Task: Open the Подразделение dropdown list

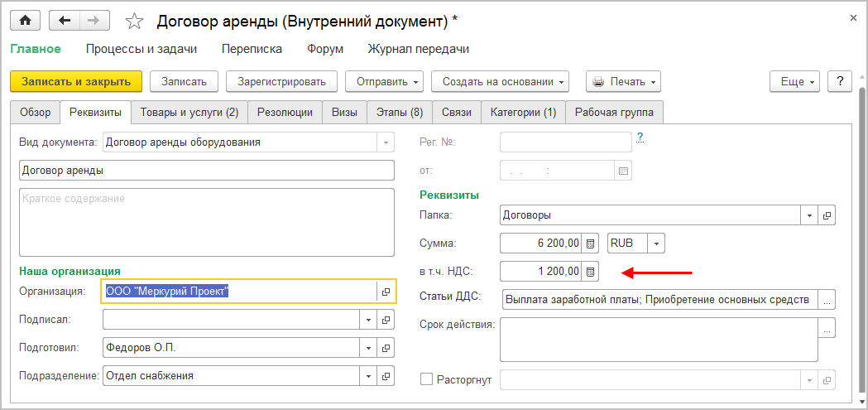Action: tap(368, 376)
